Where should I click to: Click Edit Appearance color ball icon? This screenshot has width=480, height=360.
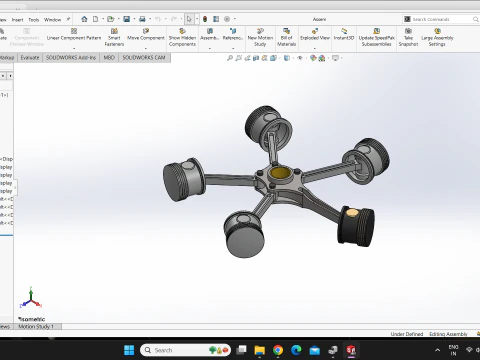(313, 58)
